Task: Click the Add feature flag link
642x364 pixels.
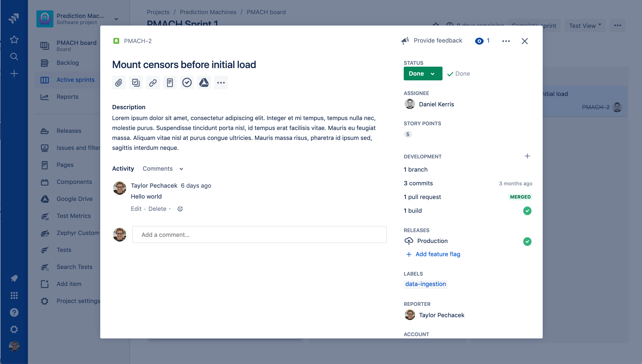Action: (x=438, y=254)
